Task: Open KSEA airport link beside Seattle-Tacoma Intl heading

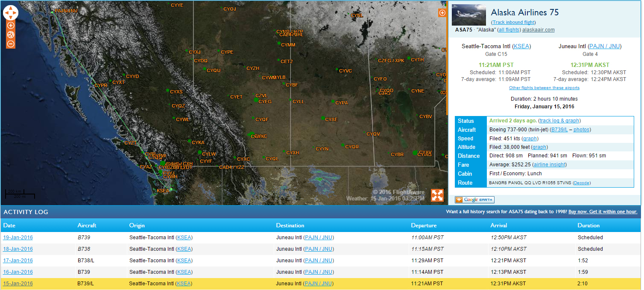Action: 521,46
